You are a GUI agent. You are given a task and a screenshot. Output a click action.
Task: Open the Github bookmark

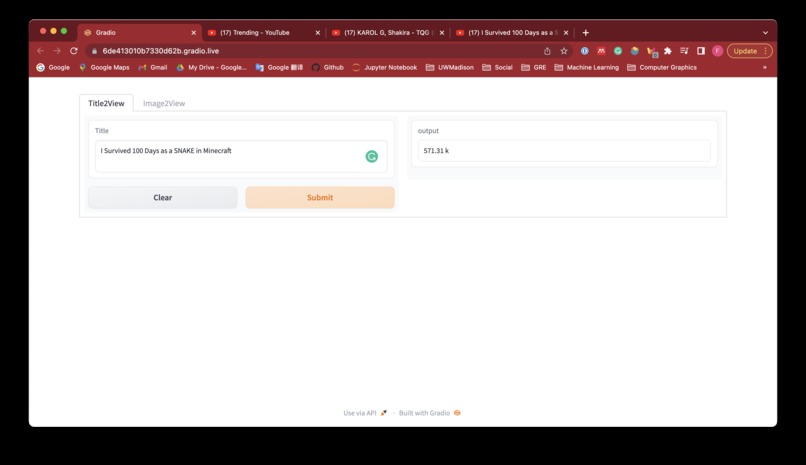[327, 67]
